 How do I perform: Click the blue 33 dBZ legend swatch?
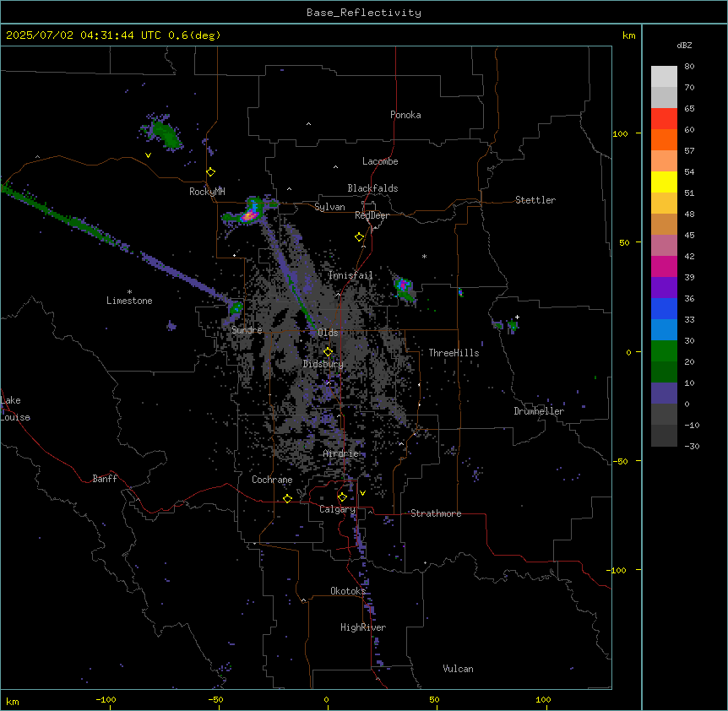click(x=664, y=308)
